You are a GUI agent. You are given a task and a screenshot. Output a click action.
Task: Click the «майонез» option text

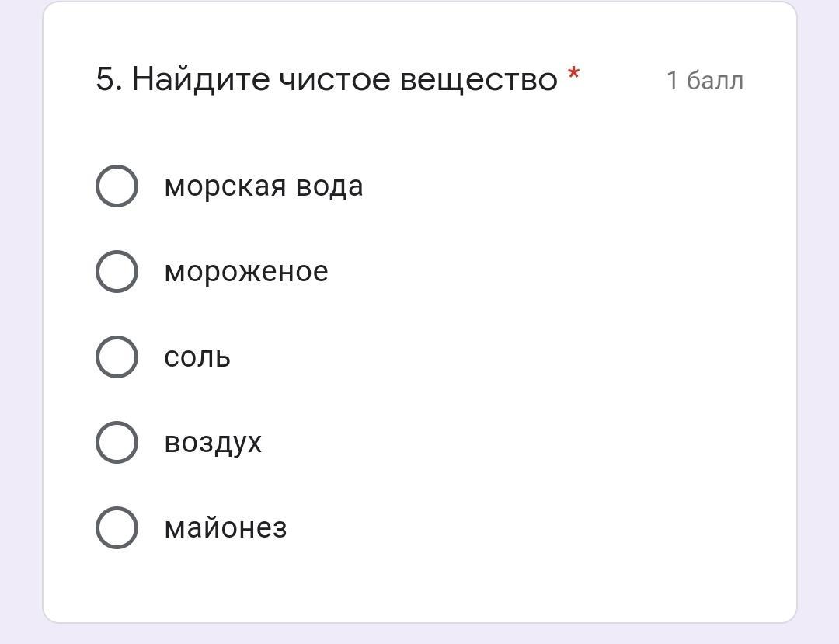tap(225, 528)
